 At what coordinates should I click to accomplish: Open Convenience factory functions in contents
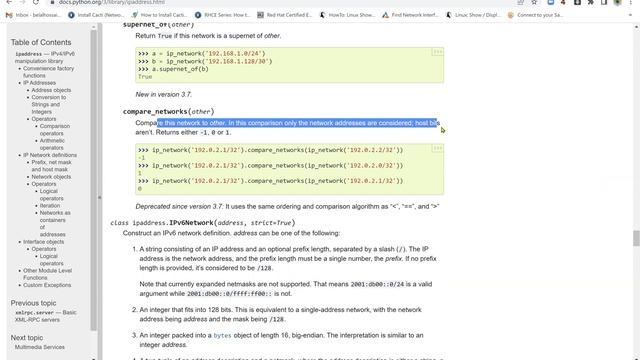click(48, 72)
